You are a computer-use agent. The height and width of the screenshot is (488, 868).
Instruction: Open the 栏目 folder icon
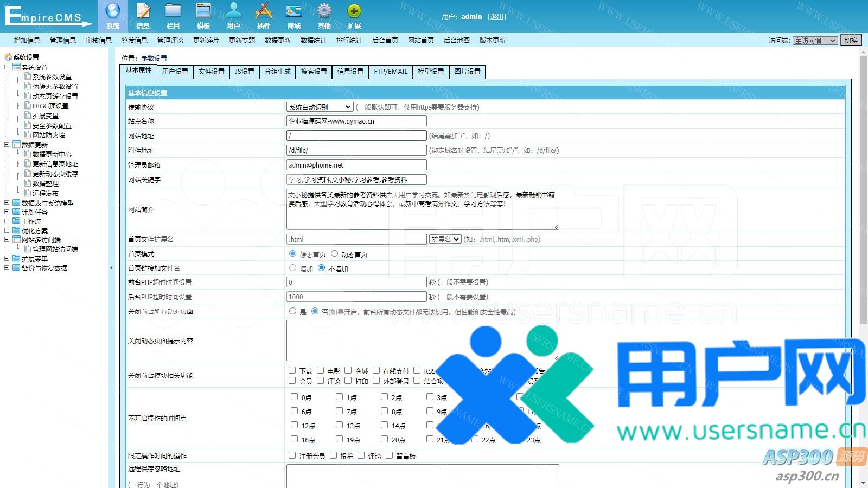point(173,12)
